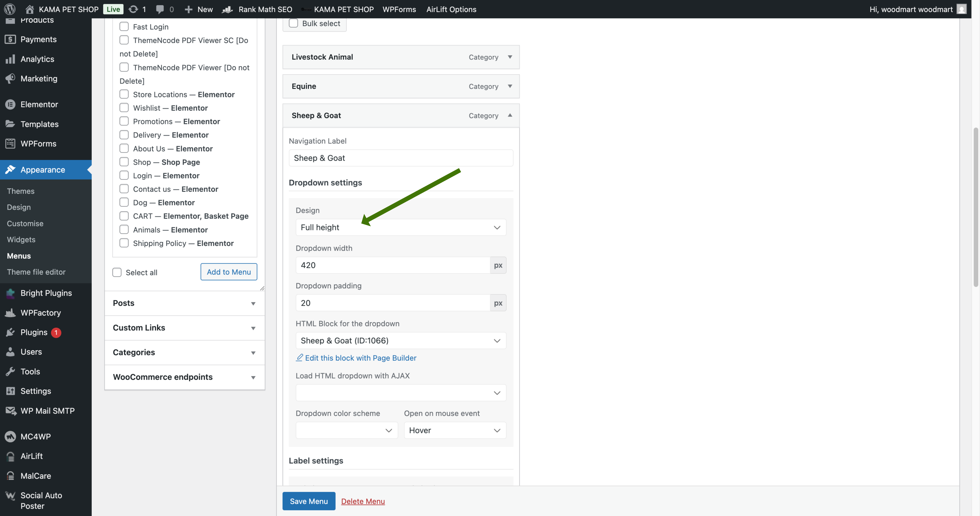
Task: Tick the Contact us — Elementor checkbox
Action: (124, 189)
